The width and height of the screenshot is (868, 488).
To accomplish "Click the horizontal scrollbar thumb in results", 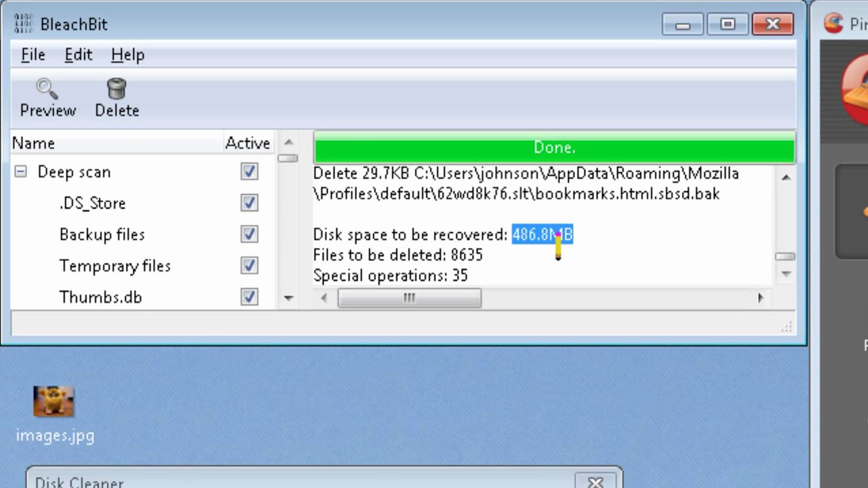I will (x=410, y=298).
